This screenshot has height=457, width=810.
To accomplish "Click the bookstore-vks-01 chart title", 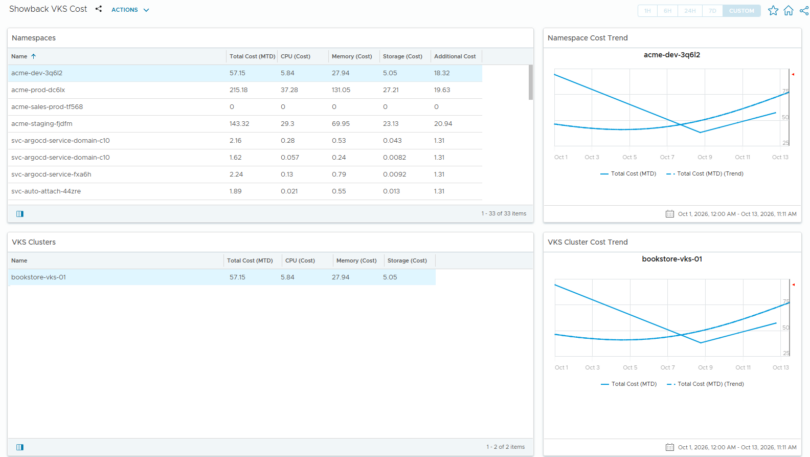I will pyautogui.click(x=672, y=259).
